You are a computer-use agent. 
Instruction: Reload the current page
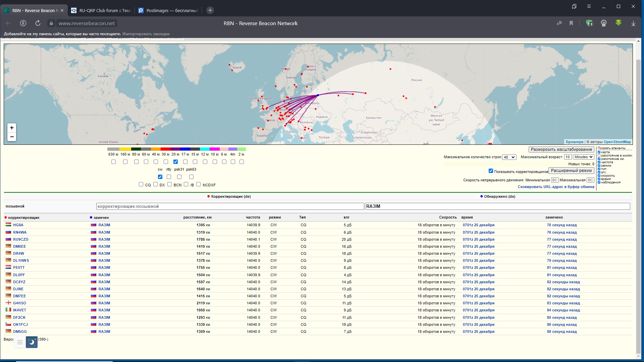coord(38,23)
